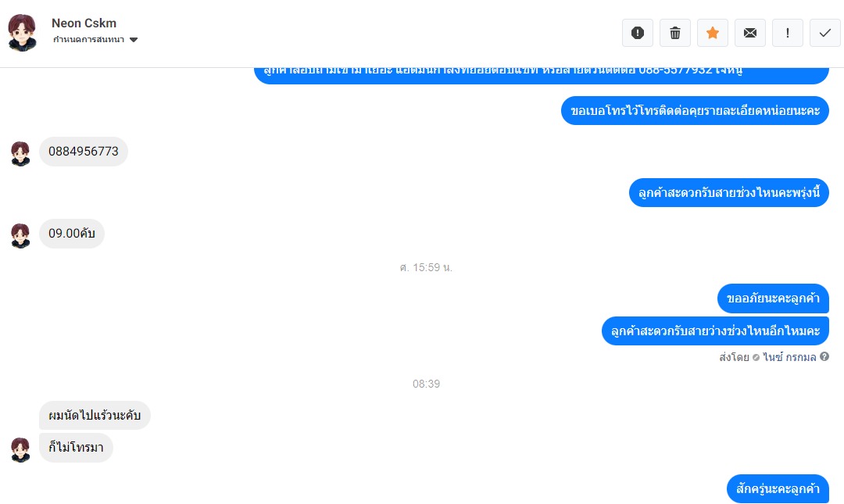
Task: Delete conversation with the trash icon
Action: pos(675,33)
